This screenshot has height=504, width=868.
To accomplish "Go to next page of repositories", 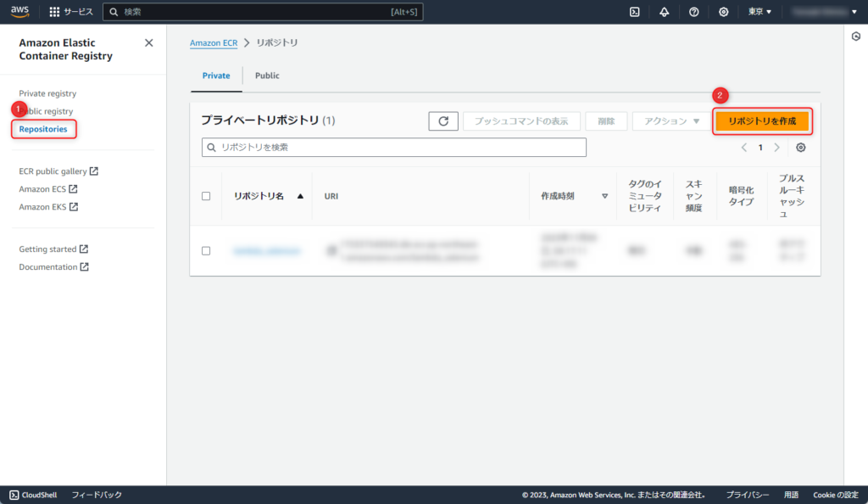I will click(776, 148).
